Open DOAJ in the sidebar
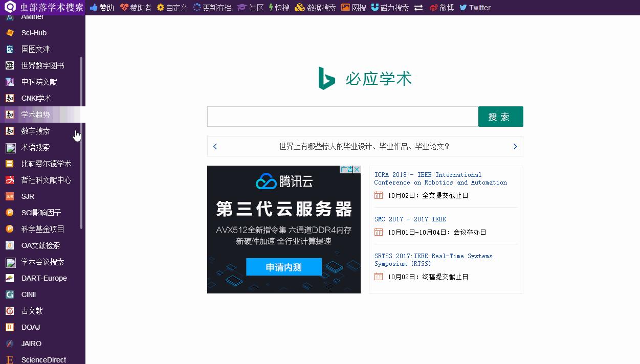Viewport: 640px width, 364px height. (x=31, y=327)
